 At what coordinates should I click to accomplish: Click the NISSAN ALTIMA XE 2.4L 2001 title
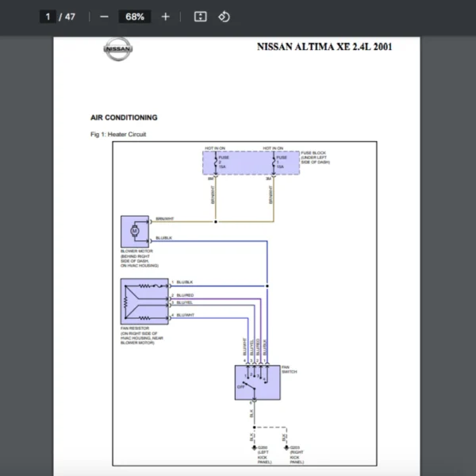[x=324, y=47]
